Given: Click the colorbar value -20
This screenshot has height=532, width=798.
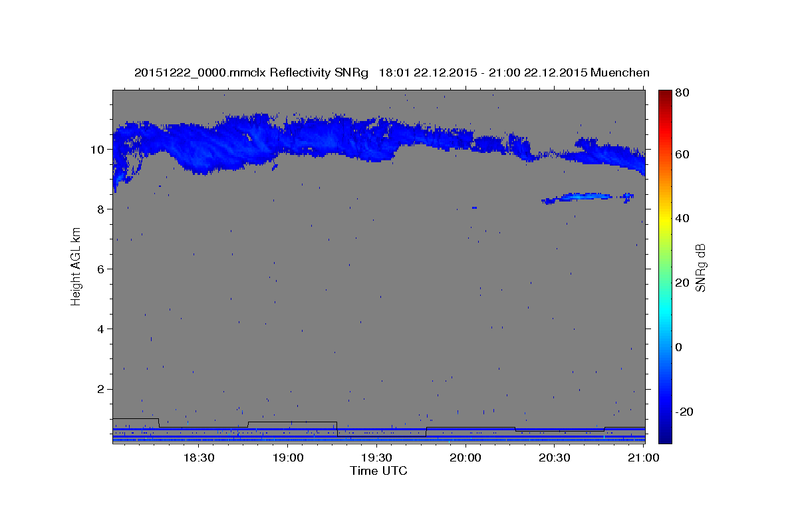Looking at the screenshot, I should [684, 412].
